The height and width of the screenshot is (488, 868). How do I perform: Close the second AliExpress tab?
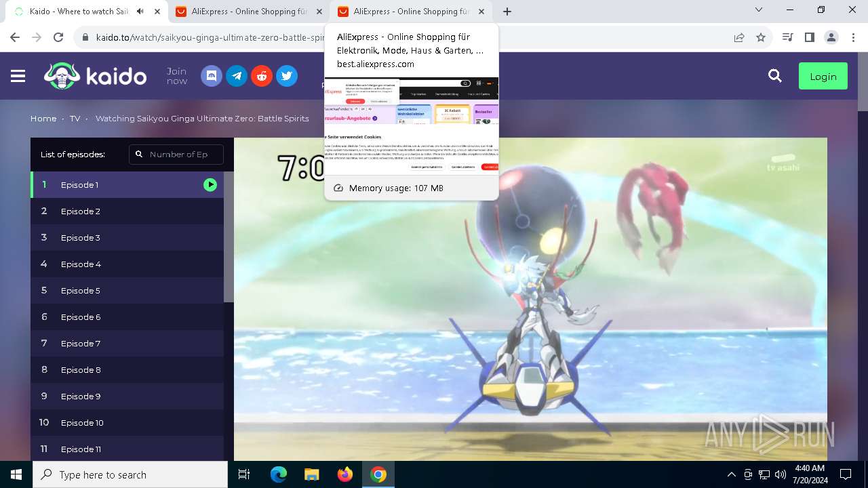click(481, 12)
